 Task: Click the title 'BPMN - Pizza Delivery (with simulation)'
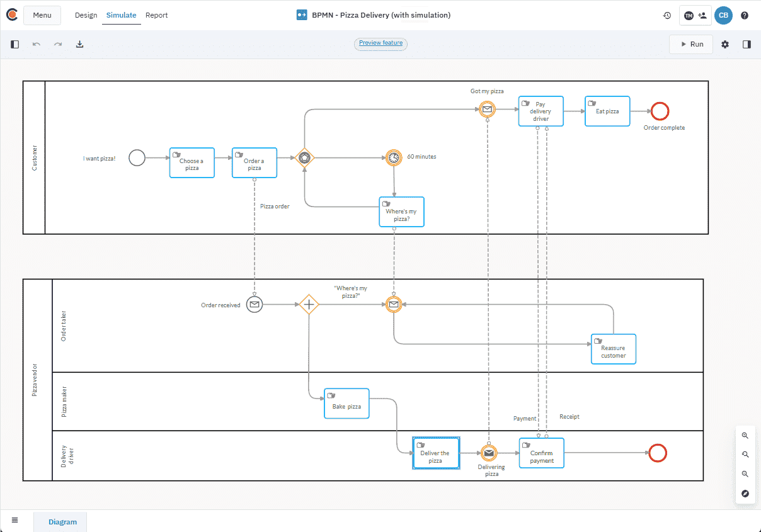[381, 15]
